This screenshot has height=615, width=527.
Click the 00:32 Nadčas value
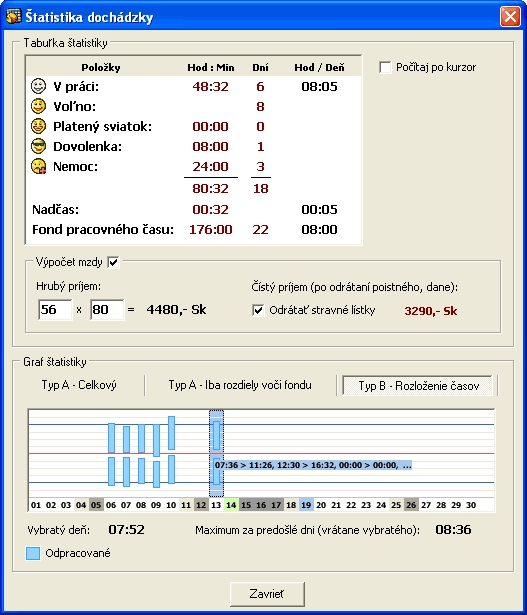pos(211,209)
